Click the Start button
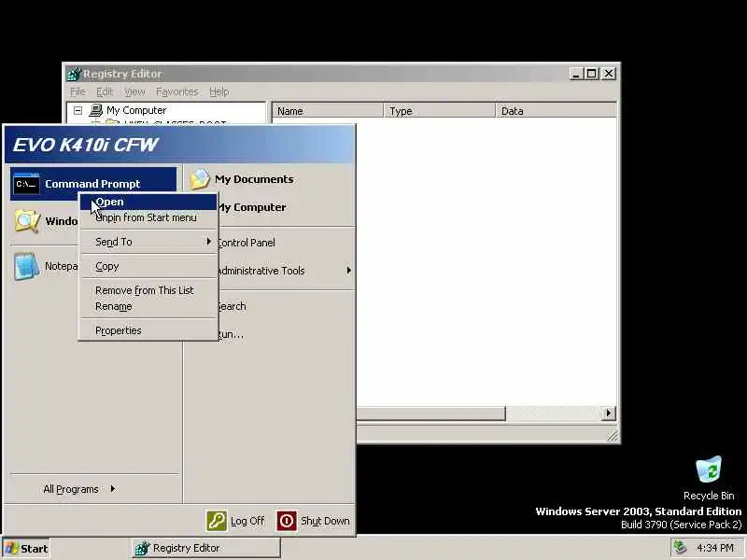747x560 pixels. (26, 549)
